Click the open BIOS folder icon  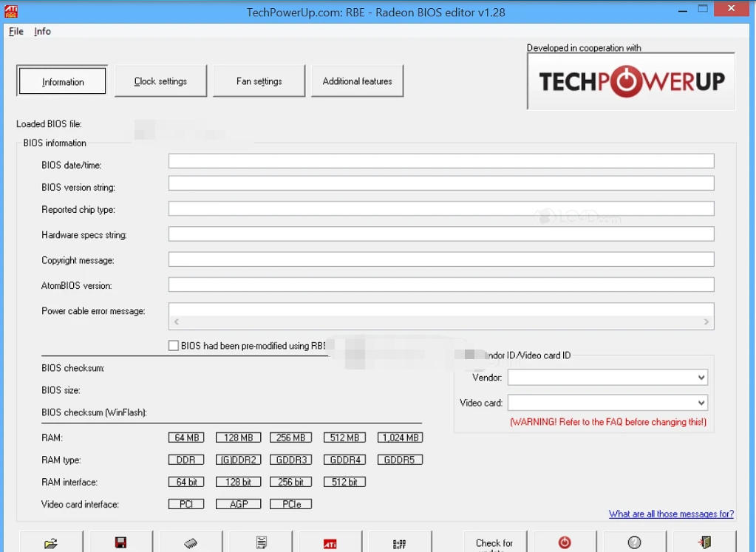pyautogui.click(x=50, y=543)
